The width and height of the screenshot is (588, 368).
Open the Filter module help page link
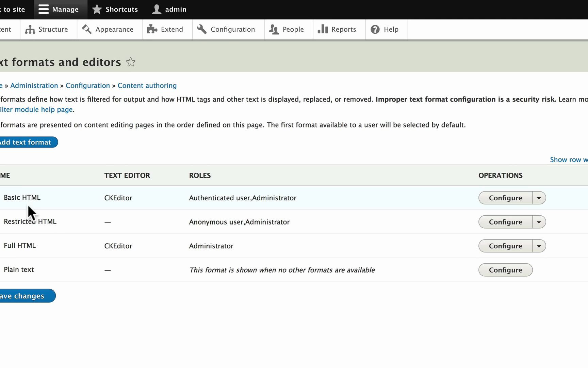pyautogui.click(x=36, y=109)
